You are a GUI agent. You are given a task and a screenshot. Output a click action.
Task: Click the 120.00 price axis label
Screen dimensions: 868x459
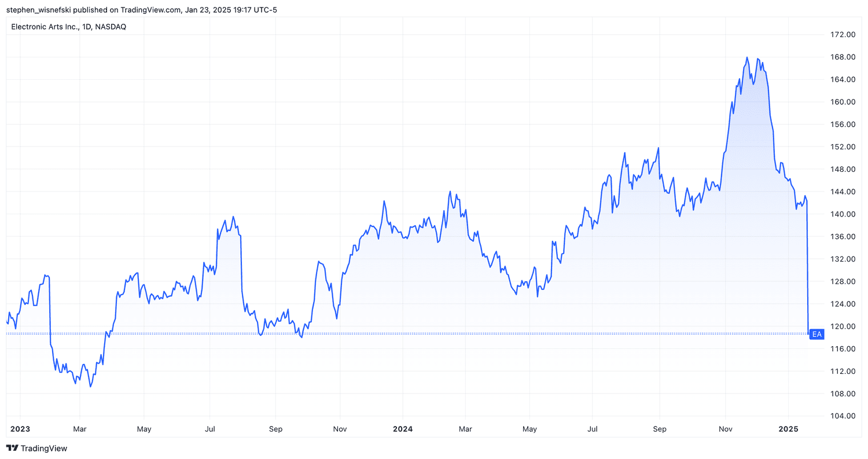[843, 326]
